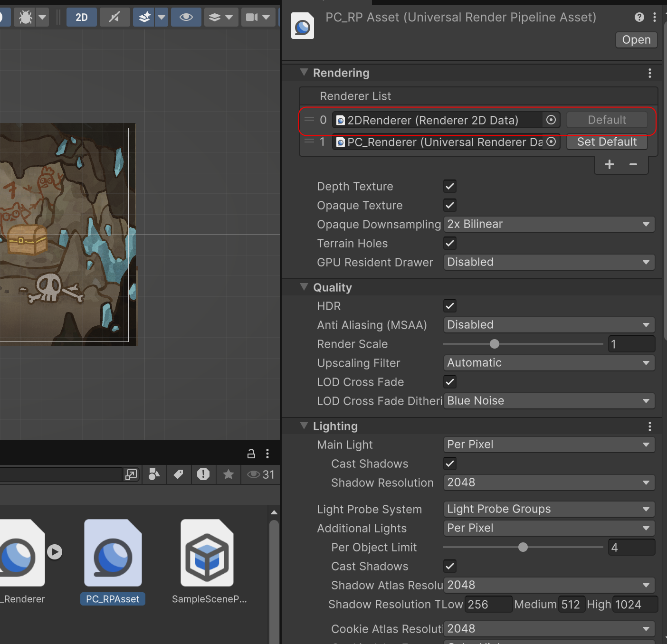The width and height of the screenshot is (667, 644).
Task: Click the Per Object Limit value field
Action: [x=631, y=547]
